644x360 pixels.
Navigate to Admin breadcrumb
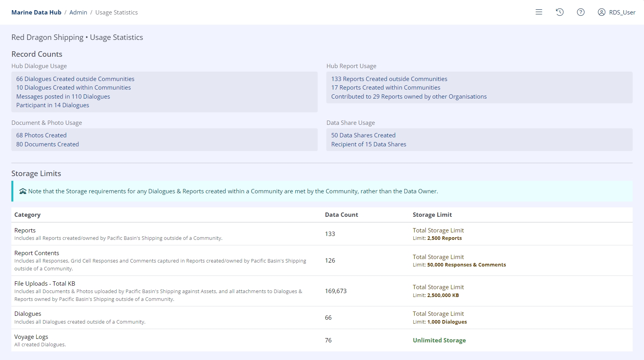(x=78, y=13)
